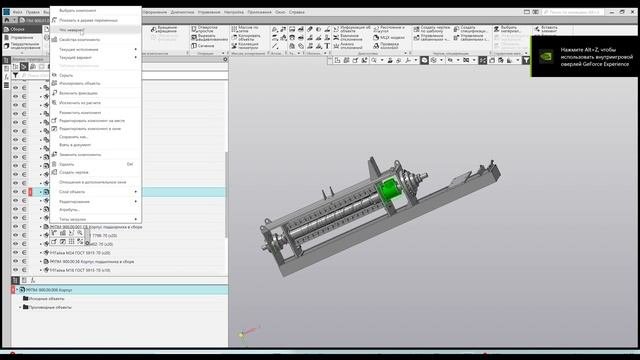
Task: Open Текущий вариант submenu
Action: point(96,58)
